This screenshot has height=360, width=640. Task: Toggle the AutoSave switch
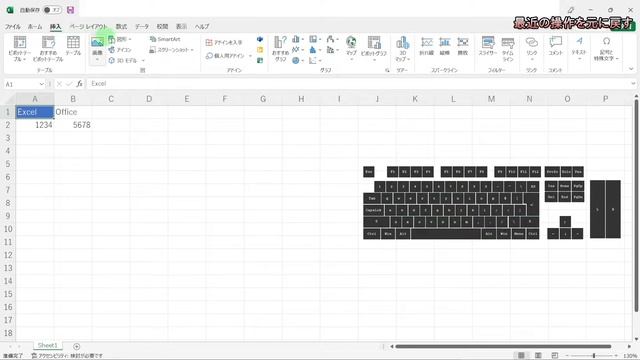coord(52,10)
